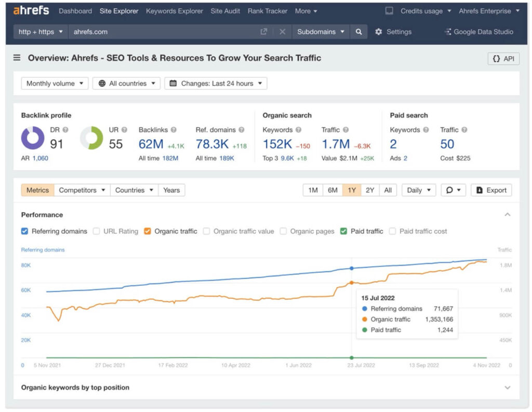Open the Monthly volume dropdown
Screen dimensions: 532x412
point(55,84)
